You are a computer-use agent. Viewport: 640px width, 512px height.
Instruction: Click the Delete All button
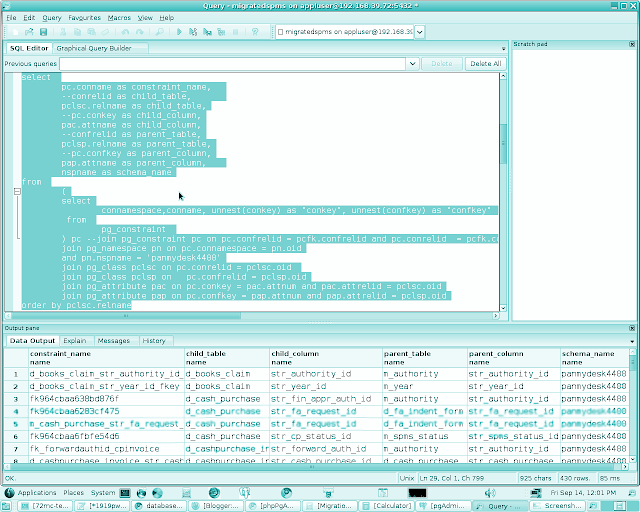click(486, 64)
